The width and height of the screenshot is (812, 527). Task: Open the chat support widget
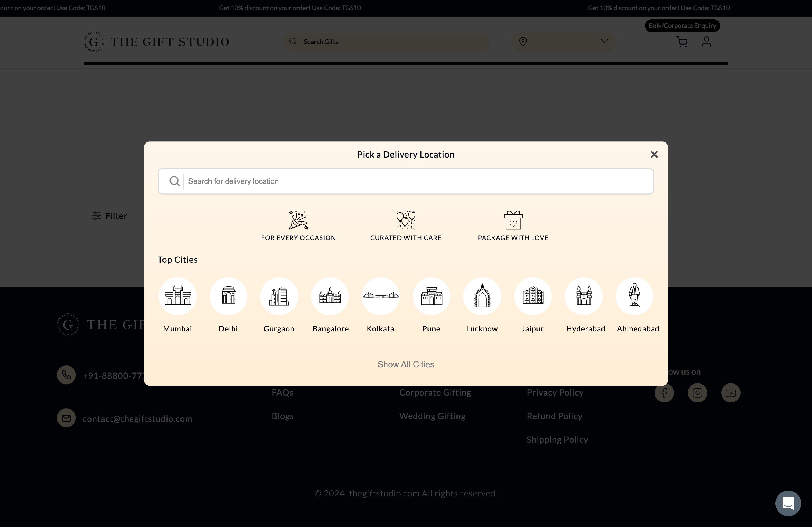click(x=788, y=503)
